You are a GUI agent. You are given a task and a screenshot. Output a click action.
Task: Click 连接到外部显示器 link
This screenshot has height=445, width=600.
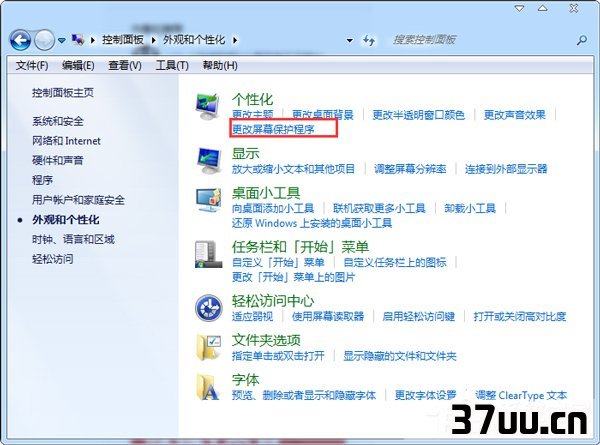coord(506,169)
